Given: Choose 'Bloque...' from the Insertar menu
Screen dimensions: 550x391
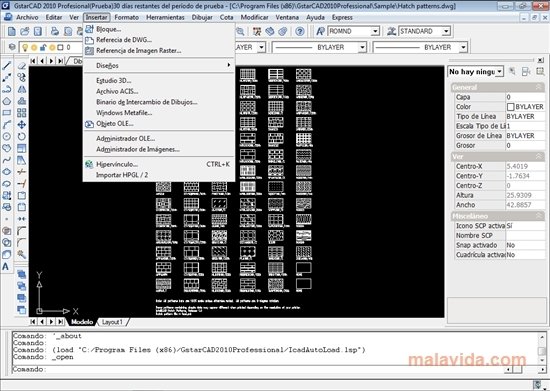Looking at the screenshot, I should pyautogui.click(x=108, y=29).
